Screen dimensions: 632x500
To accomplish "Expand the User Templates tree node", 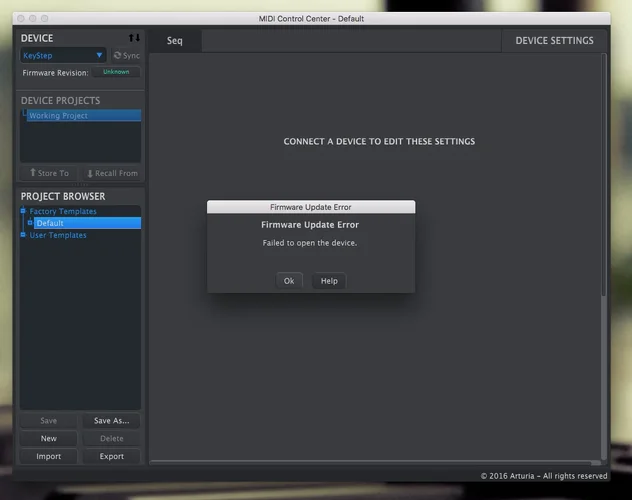I will point(23,234).
